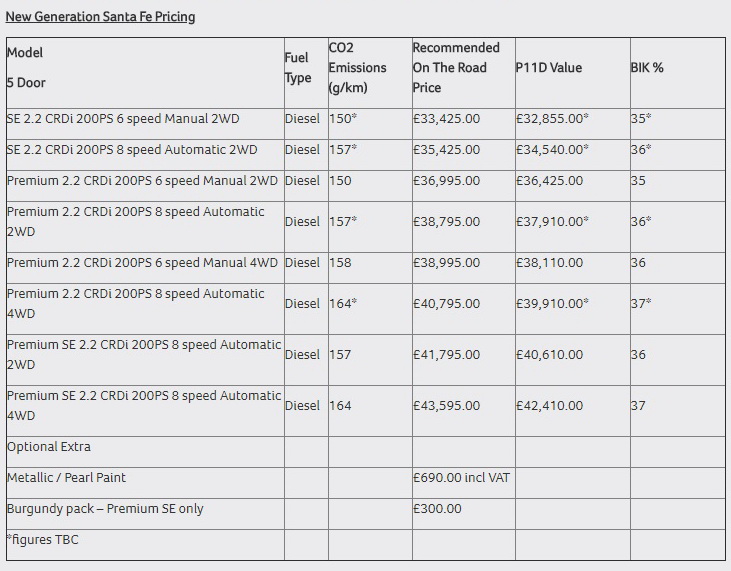
Task: Select Burgundy pack – Premium SE only
Action: pos(105,509)
